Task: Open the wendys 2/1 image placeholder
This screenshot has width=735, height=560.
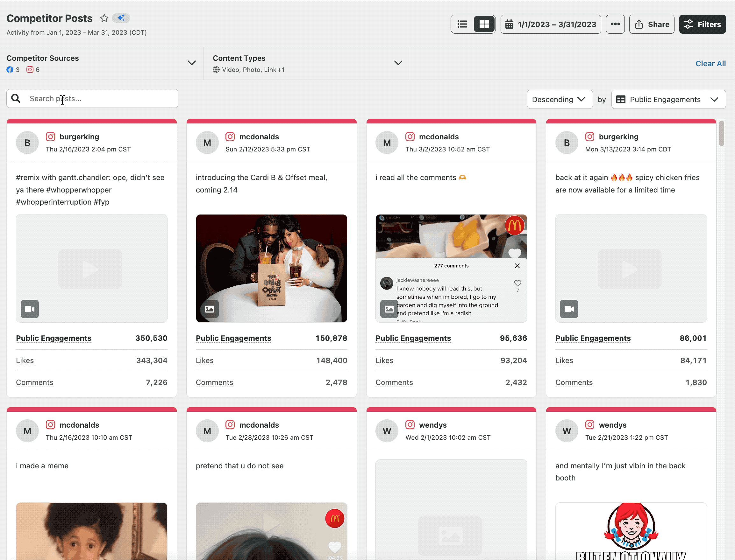Action: [x=451, y=510]
